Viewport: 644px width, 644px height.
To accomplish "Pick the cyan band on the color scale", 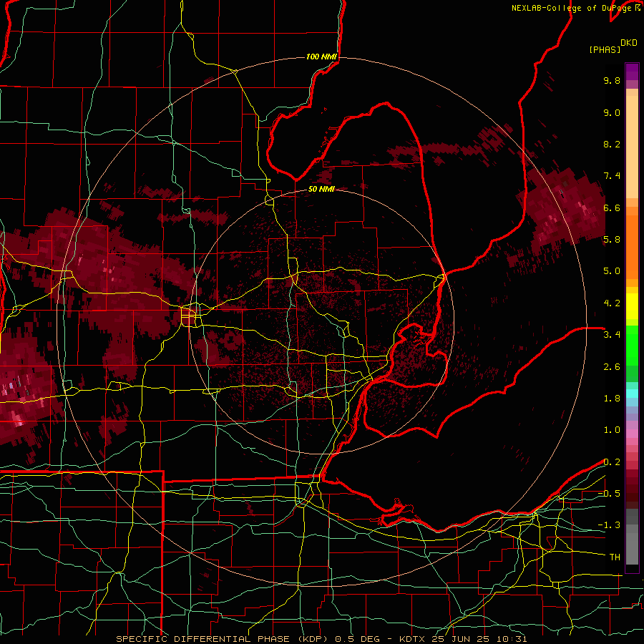I will tap(632, 394).
